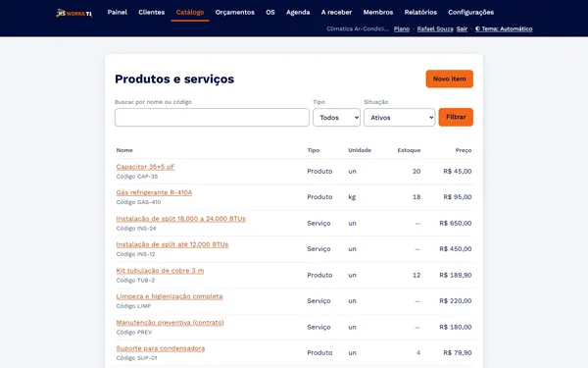The image size is (588, 368).
Task: Click the Novo item button
Action: coord(449,79)
